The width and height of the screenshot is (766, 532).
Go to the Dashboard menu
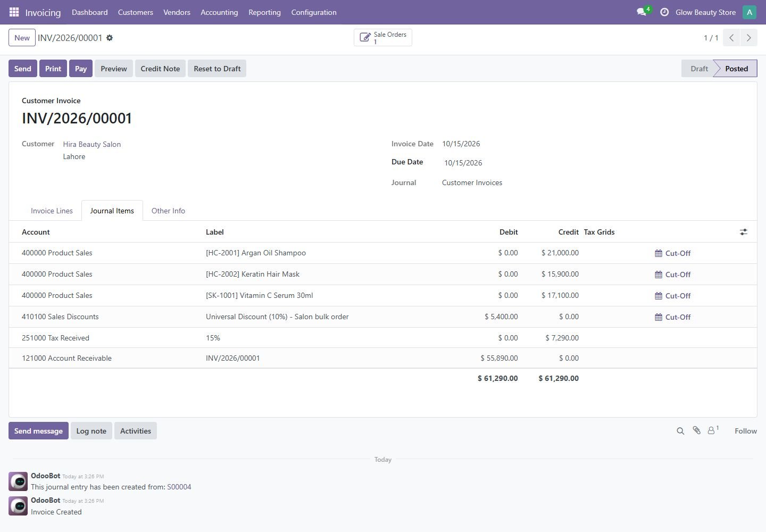click(90, 12)
